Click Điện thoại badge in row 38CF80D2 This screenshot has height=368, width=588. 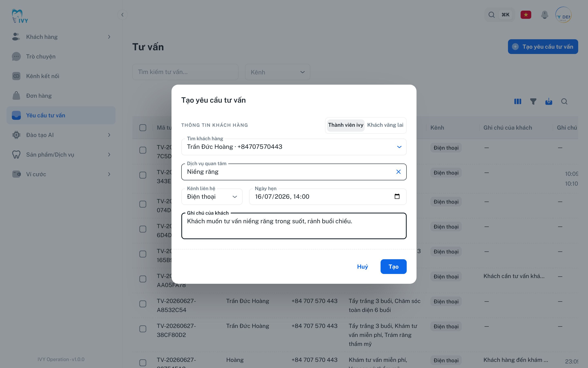tap(446, 327)
